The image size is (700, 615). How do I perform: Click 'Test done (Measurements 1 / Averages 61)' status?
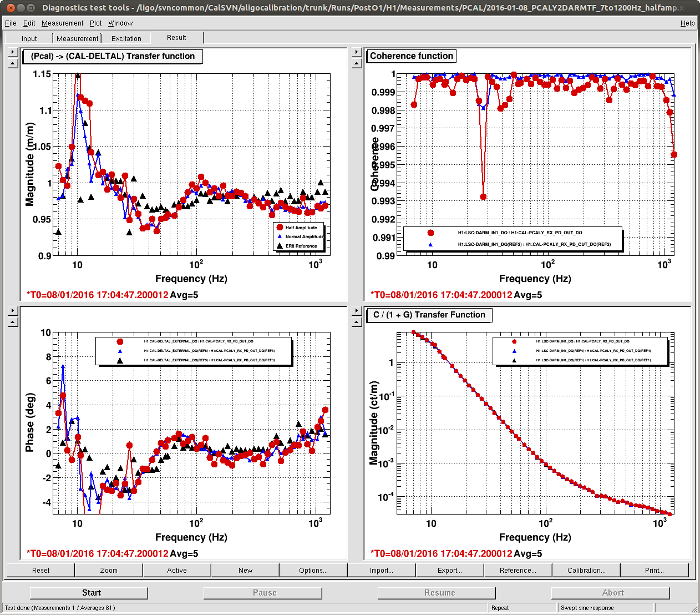(x=60, y=608)
